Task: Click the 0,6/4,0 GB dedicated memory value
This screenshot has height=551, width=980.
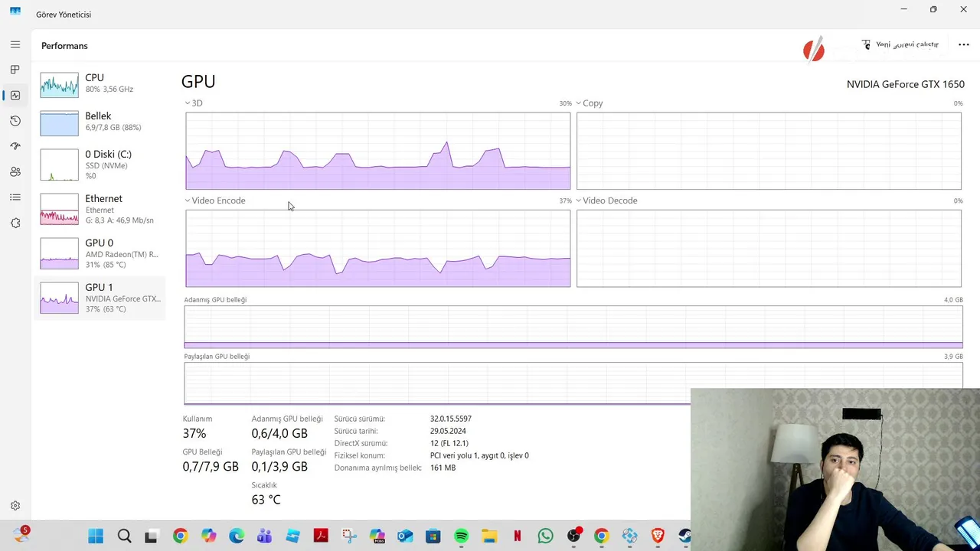Action: 279,433
